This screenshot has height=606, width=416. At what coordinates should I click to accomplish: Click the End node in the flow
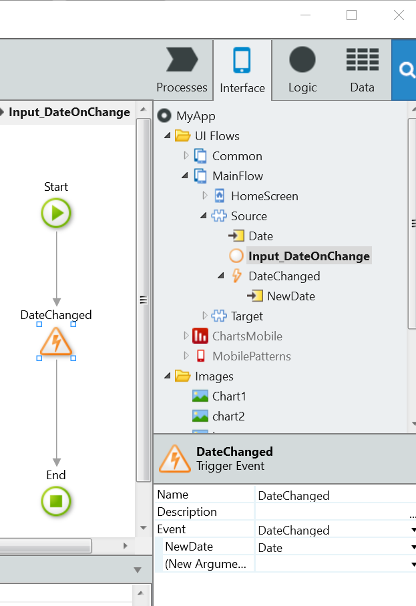tap(56, 501)
